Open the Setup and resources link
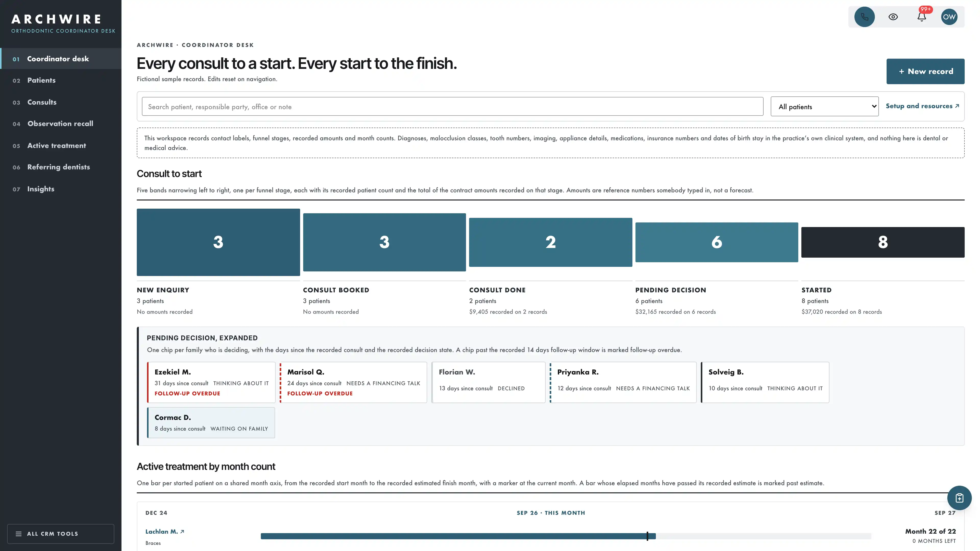Image resolution: width=980 pixels, height=551 pixels. (x=922, y=106)
